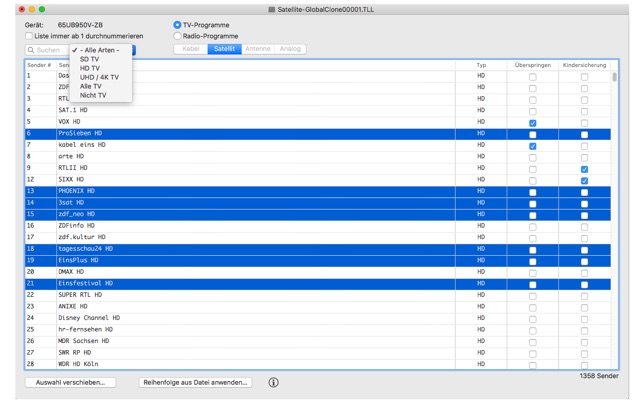Select the ANIXE HD row
This screenshot has width=643, height=402.
click(318, 306)
